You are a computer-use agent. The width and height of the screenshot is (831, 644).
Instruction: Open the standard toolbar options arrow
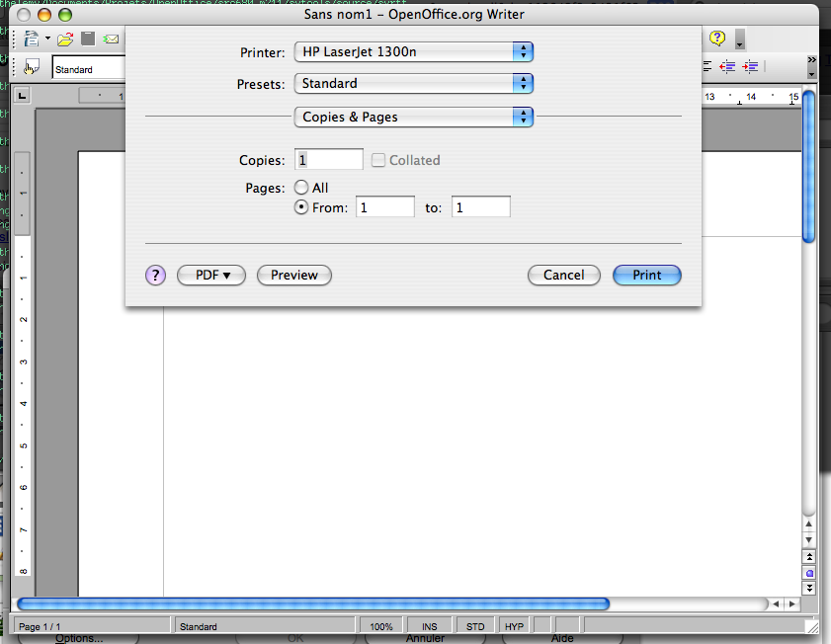(740, 40)
